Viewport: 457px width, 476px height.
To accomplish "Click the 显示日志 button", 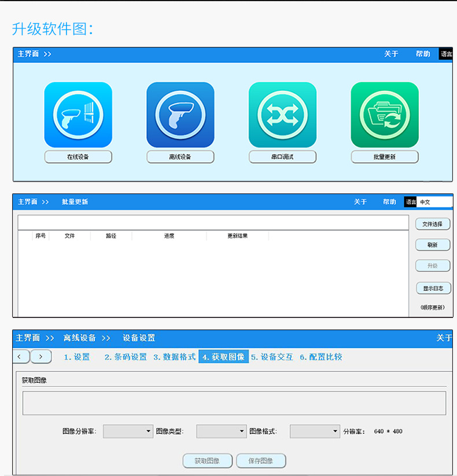I will pyautogui.click(x=433, y=288).
